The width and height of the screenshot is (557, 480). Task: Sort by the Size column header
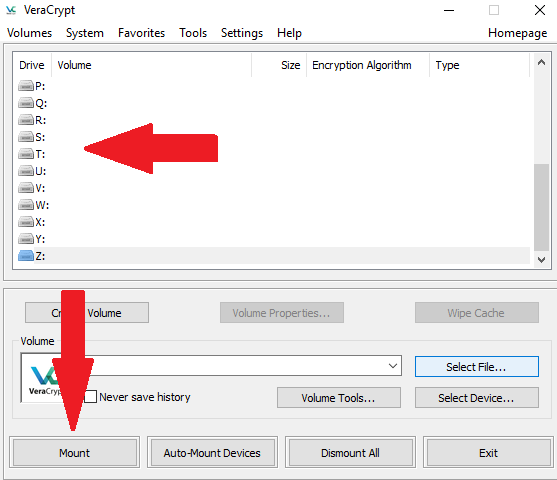click(279, 65)
